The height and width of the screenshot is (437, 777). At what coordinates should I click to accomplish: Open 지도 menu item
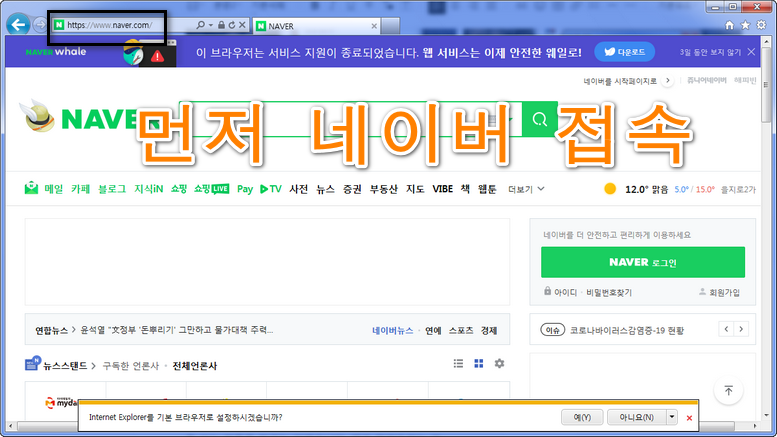(415, 189)
